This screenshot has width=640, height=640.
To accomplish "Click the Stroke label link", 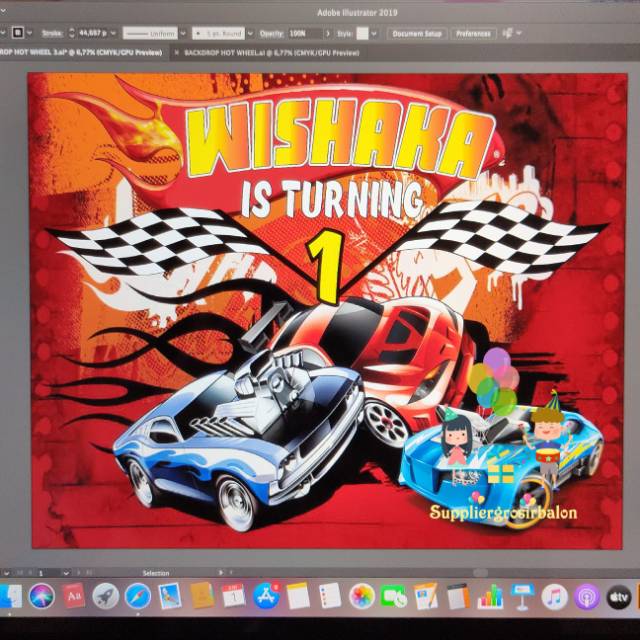I will [x=52, y=33].
